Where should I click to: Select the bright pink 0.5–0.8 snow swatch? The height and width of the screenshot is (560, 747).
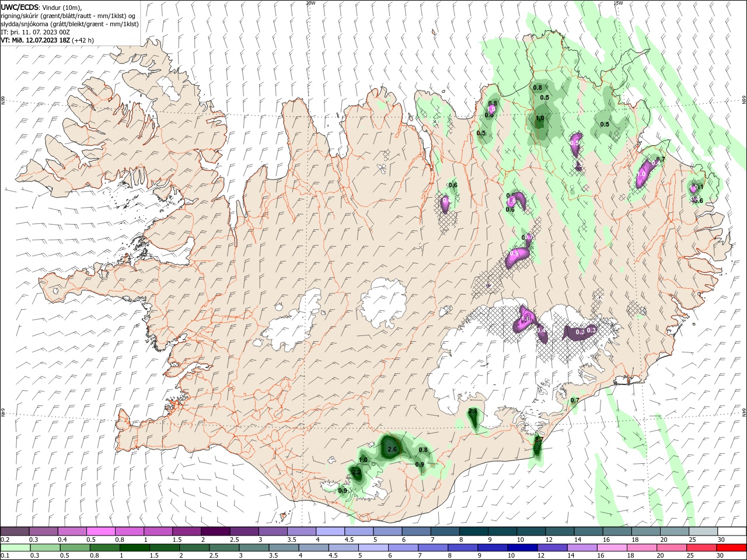coord(100,531)
